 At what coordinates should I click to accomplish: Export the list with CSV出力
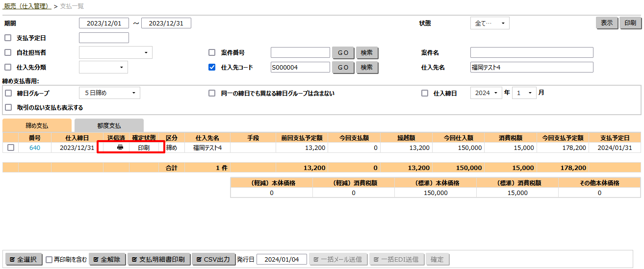pyautogui.click(x=213, y=259)
